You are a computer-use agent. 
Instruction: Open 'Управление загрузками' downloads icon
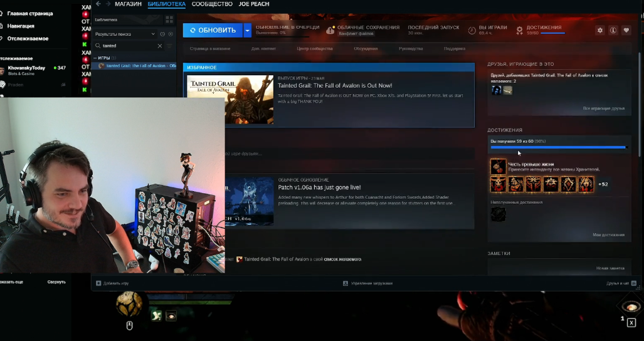(346, 283)
